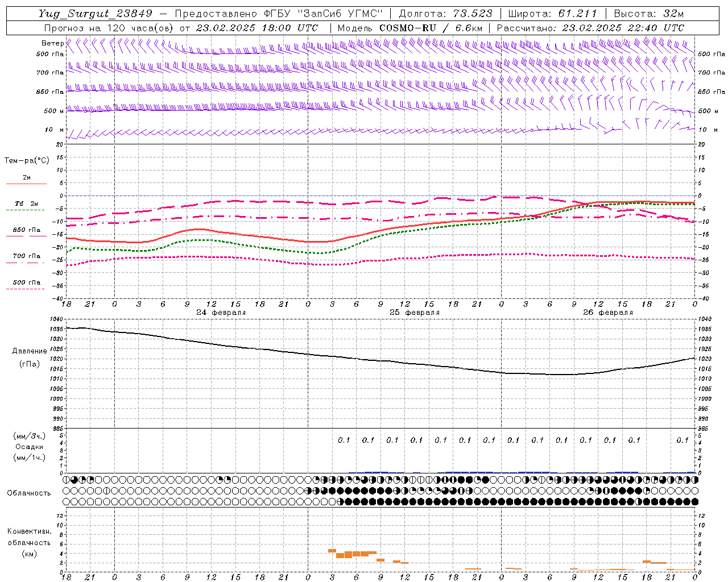This screenshot has height=582, width=728.
Task: Click the Тем-ра(°C) panel label
Action: (27, 160)
